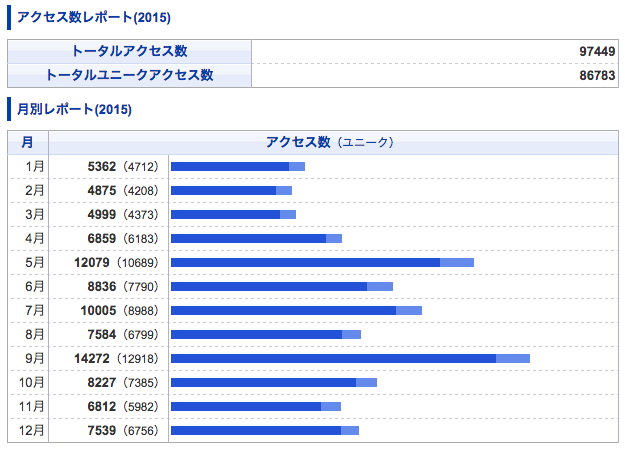The width and height of the screenshot is (625, 449).
Task: Select the 1月 row label
Action: pyautogui.click(x=34, y=167)
